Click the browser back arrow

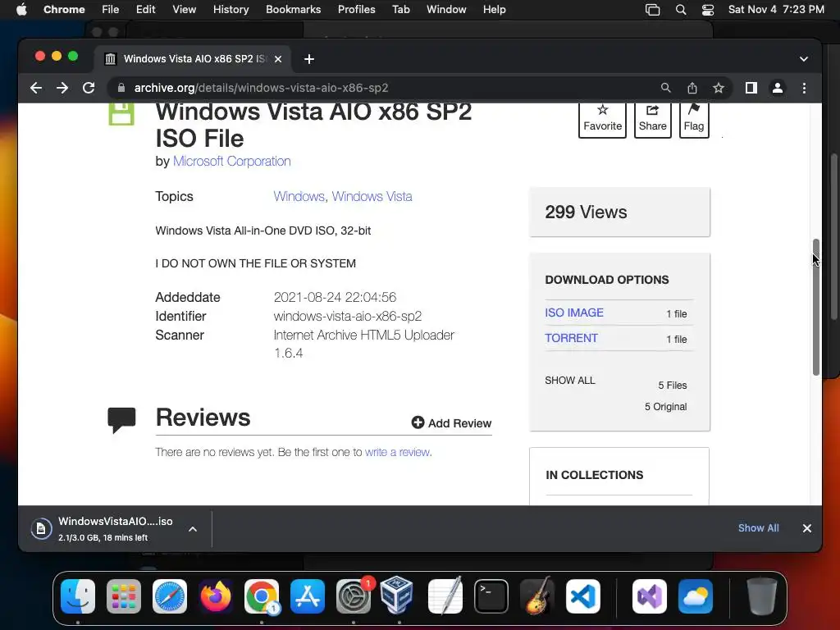(36, 88)
